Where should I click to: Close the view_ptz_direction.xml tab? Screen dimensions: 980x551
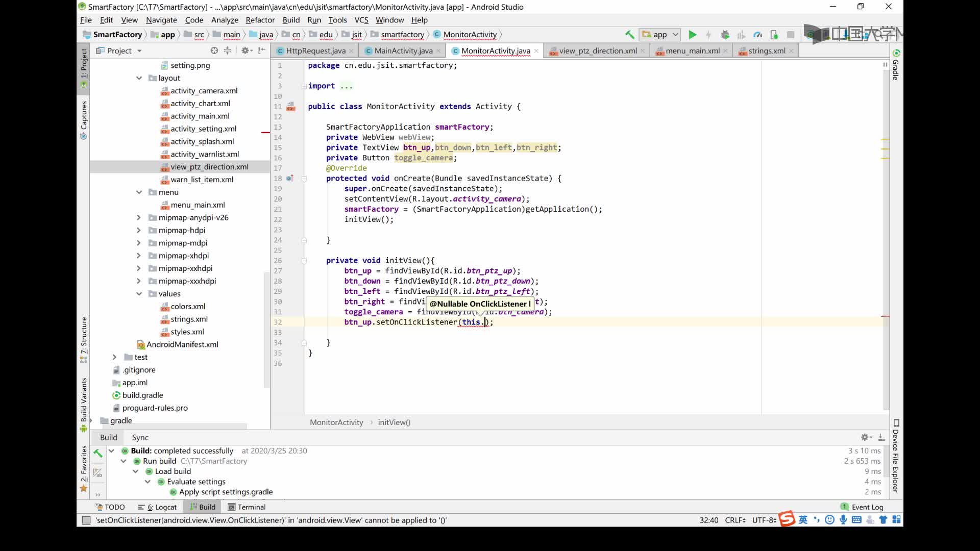[643, 51]
